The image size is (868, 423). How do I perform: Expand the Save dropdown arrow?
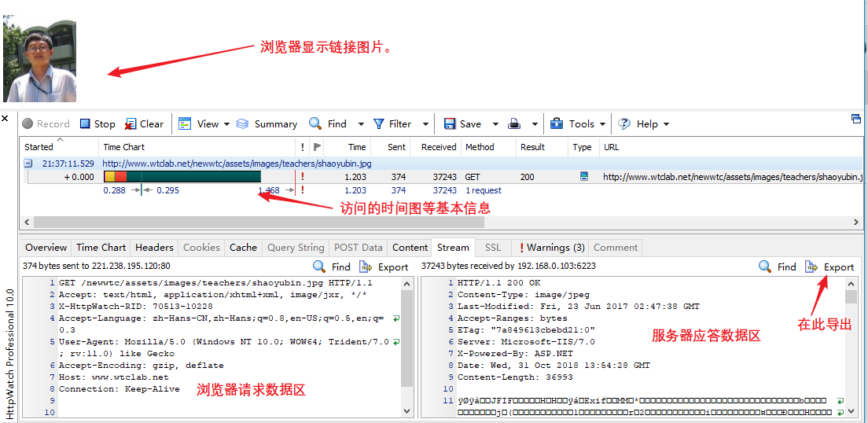495,124
